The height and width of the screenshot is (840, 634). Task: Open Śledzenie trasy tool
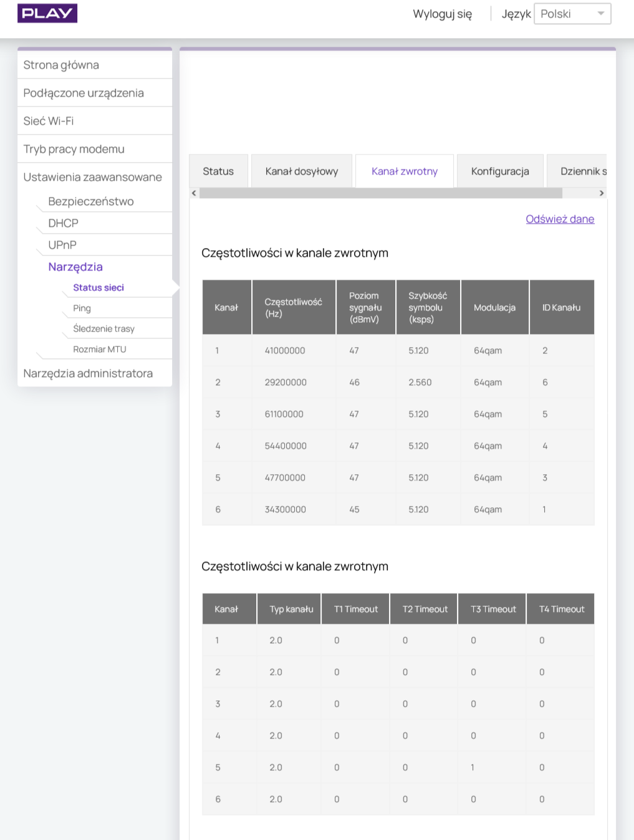tap(103, 328)
